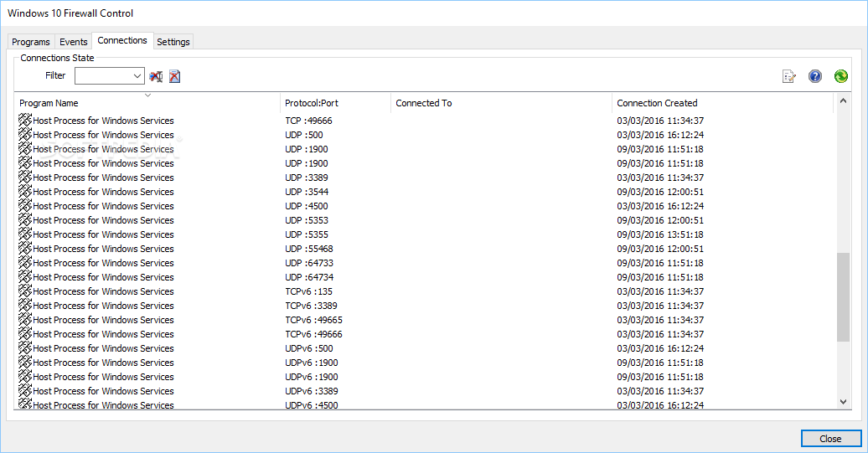Click the notepad edit icon

pos(789,76)
